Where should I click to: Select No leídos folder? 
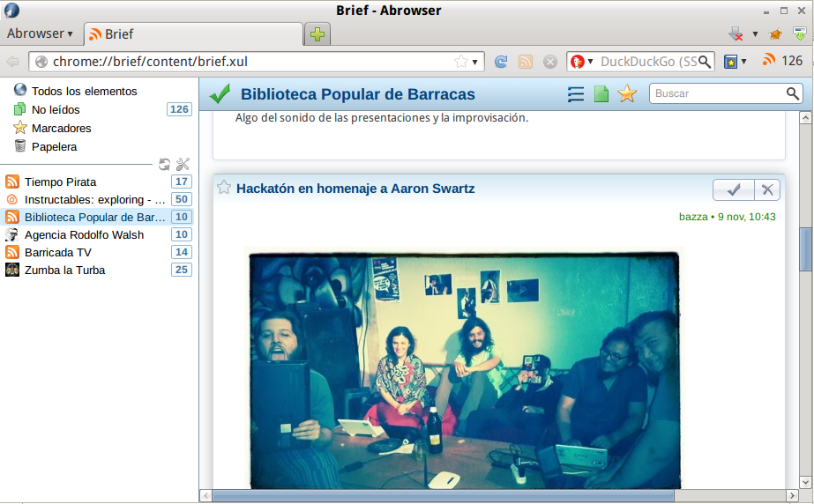tap(55, 109)
